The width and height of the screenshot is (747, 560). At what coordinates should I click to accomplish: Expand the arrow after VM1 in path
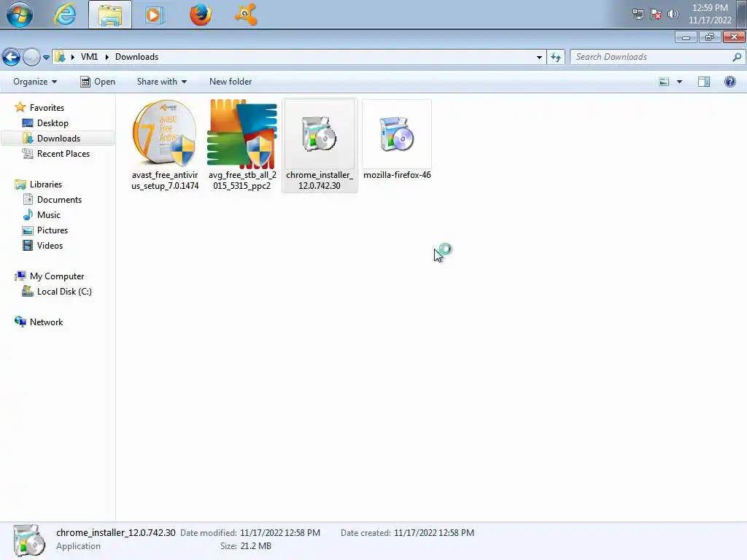pos(107,57)
